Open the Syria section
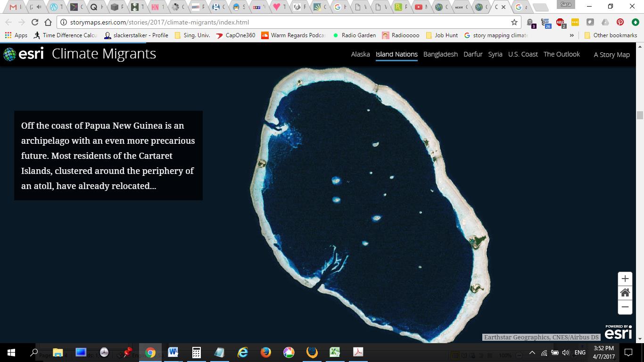The image size is (644, 362). coord(495,54)
